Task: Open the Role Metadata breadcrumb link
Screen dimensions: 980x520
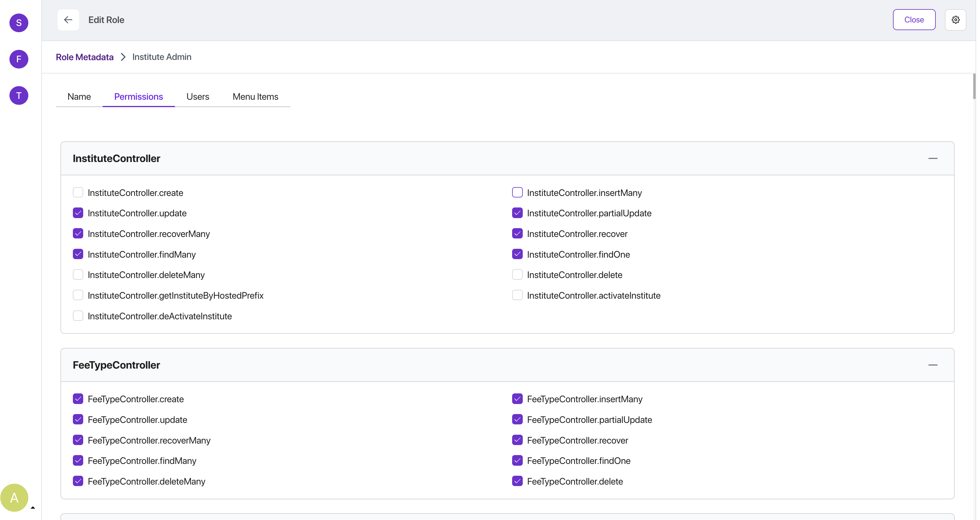Action: point(84,57)
